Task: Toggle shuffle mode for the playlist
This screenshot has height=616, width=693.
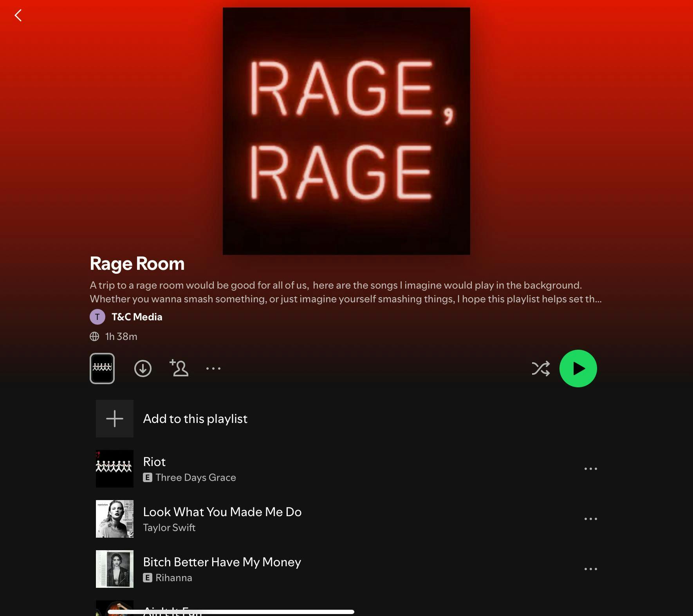Action: [540, 369]
